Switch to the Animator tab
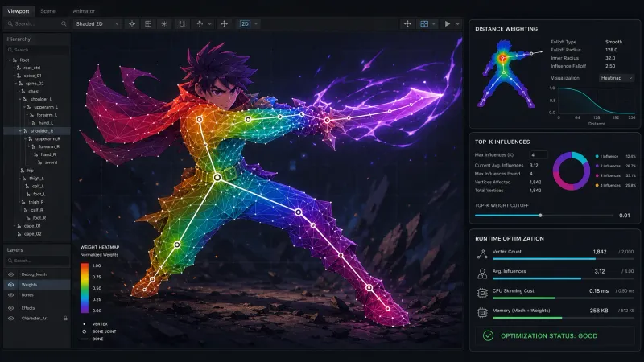Viewport: 644px width, 362px height. point(84,11)
